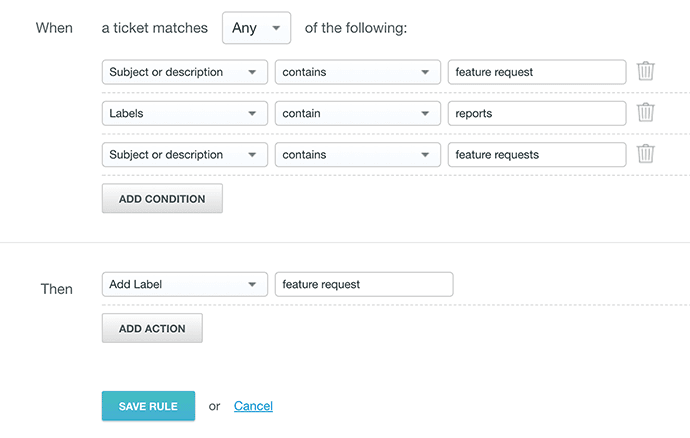Delete the first 'feature request' condition row

point(646,72)
